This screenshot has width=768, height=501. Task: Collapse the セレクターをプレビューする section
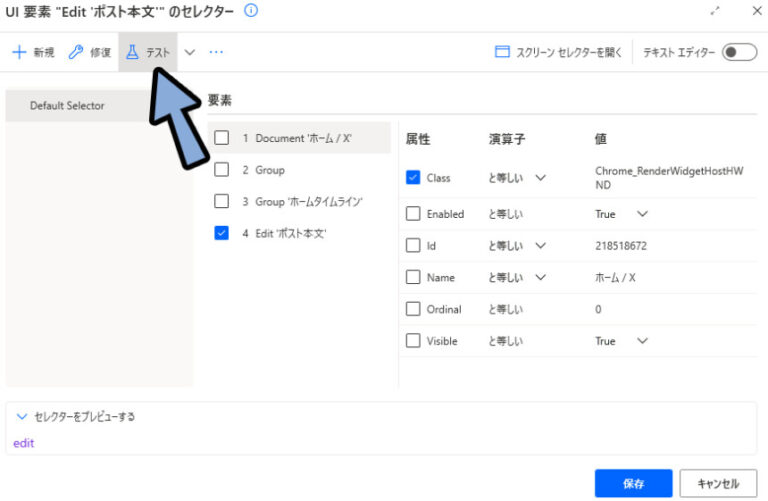[x=22, y=416]
